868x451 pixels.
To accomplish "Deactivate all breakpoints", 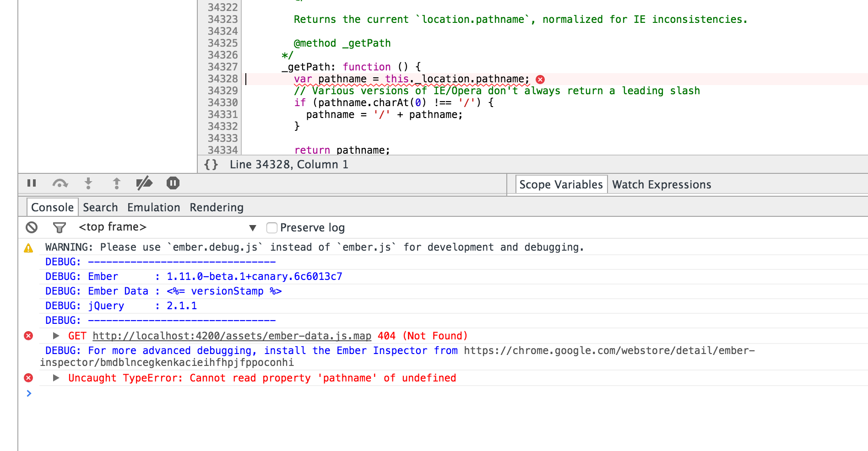I will (x=144, y=183).
